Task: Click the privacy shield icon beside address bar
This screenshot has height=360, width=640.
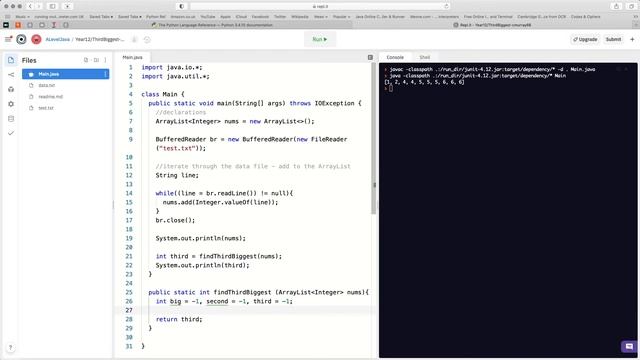Action: (x=182, y=7)
